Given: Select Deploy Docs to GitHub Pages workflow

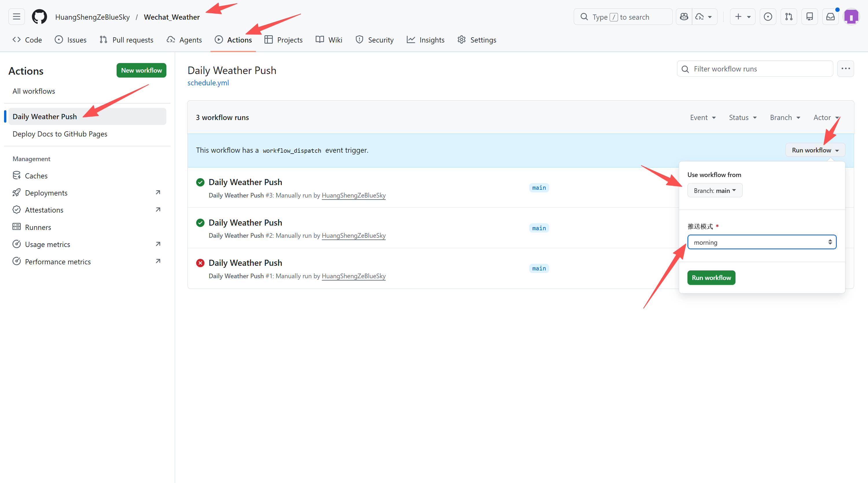Looking at the screenshot, I should click(60, 134).
